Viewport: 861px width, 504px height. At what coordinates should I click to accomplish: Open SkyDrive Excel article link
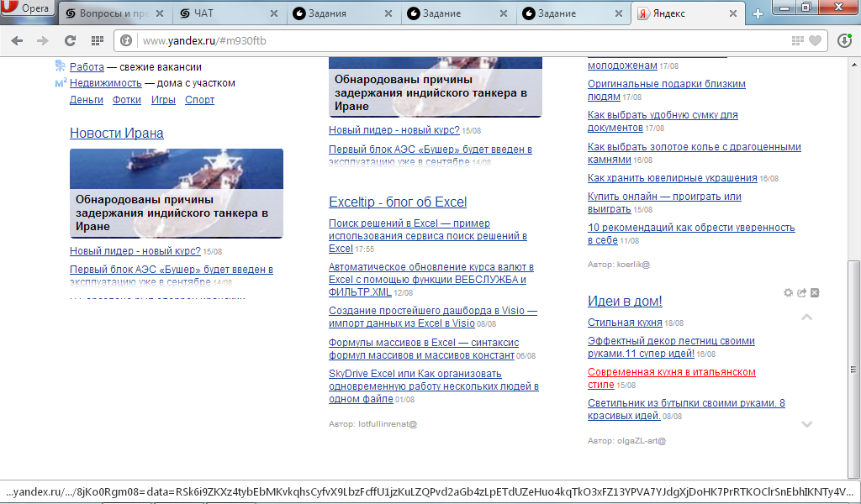coord(434,386)
